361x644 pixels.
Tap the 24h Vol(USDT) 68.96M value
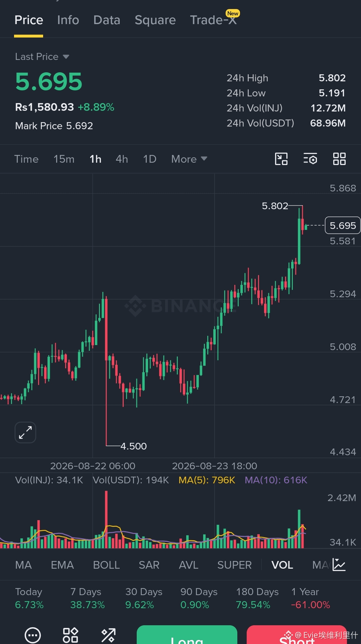click(x=328, y=123)
